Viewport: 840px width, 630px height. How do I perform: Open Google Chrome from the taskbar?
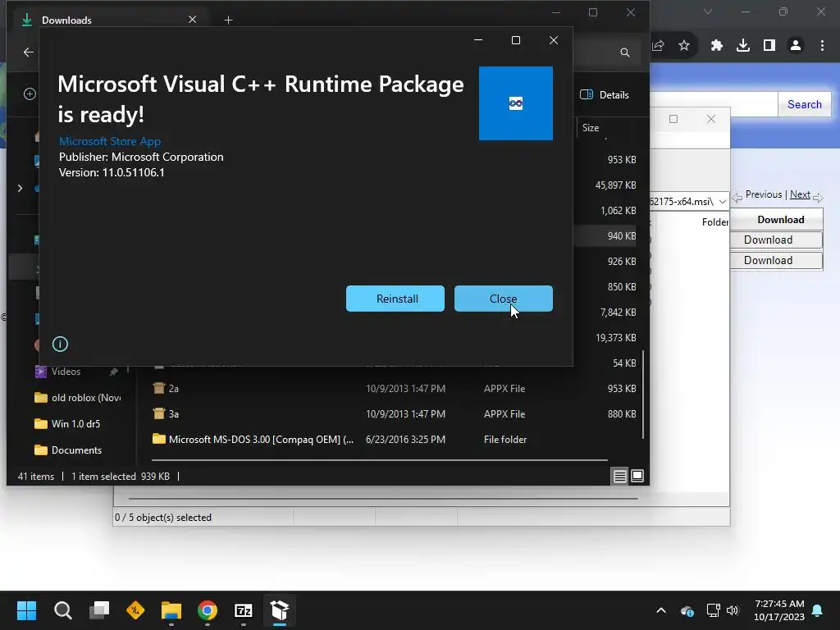(x=208, y=610)
